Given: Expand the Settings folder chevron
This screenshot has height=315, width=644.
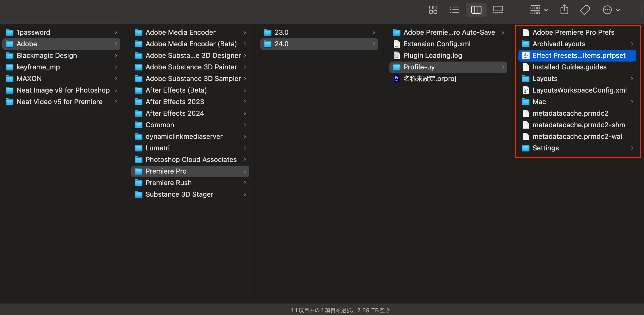Looking at the screenshot, I should click(x=632, y=148).
